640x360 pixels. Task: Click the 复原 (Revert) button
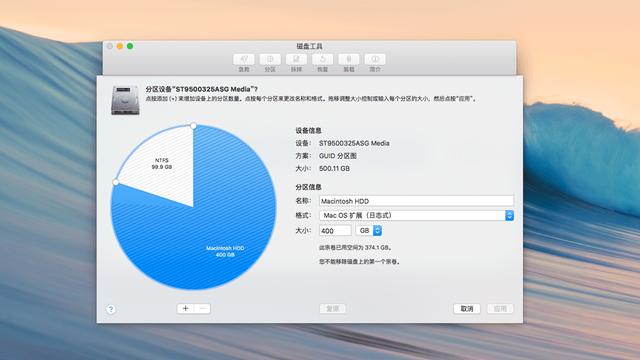point(333,309)
